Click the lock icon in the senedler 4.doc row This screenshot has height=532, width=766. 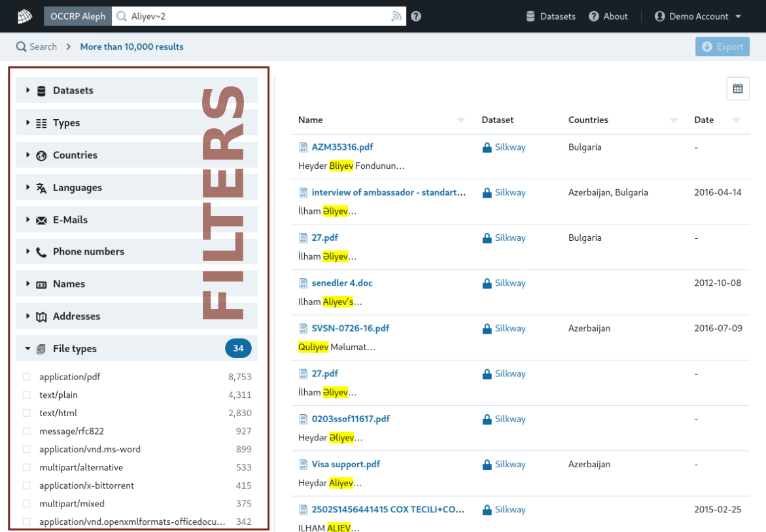point(487,283)
